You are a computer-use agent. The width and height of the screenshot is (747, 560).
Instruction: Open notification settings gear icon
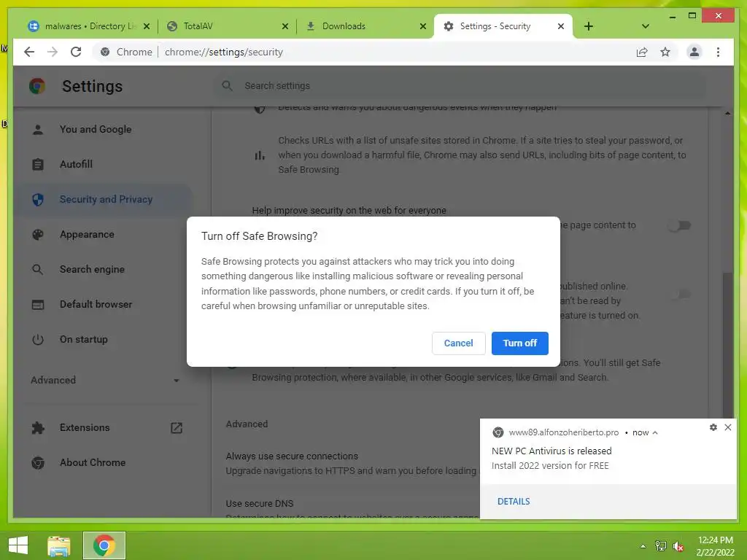(713, 427)
